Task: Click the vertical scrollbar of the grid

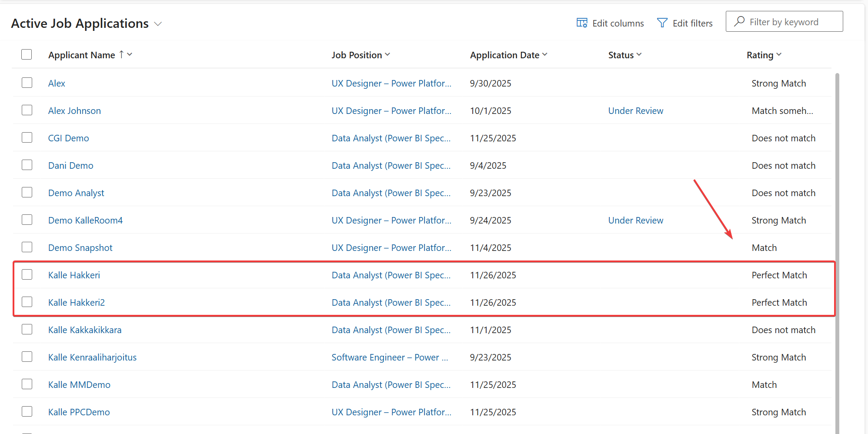Action: (x=837, y=252)
